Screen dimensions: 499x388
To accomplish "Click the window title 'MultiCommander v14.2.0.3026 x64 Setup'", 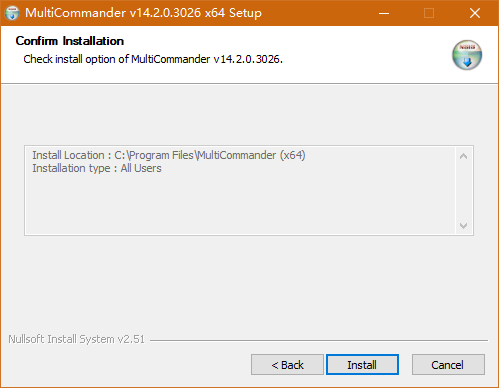I will (143, 13).
